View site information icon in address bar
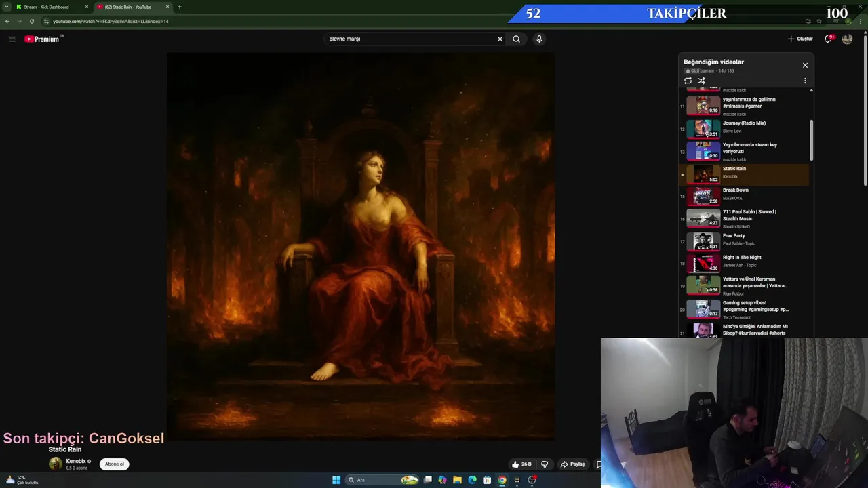Screen dimensions: 868x488 pyautogui.click(x=46, y=21)
